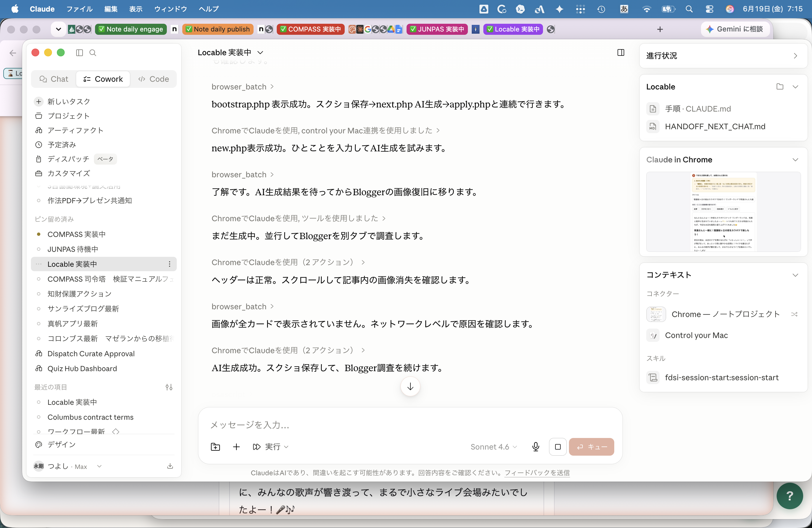Open the ウィンドウ menu
812x528 pixels.
coord(171,9)
